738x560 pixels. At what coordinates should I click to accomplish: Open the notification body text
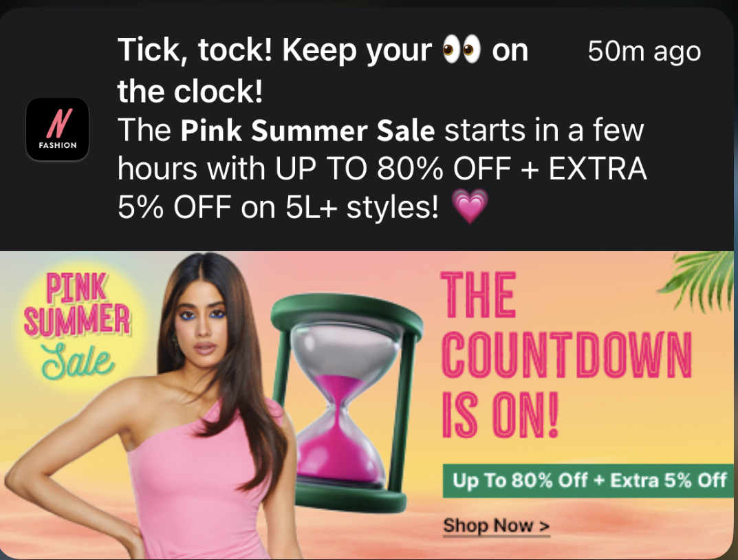point(382,169)
